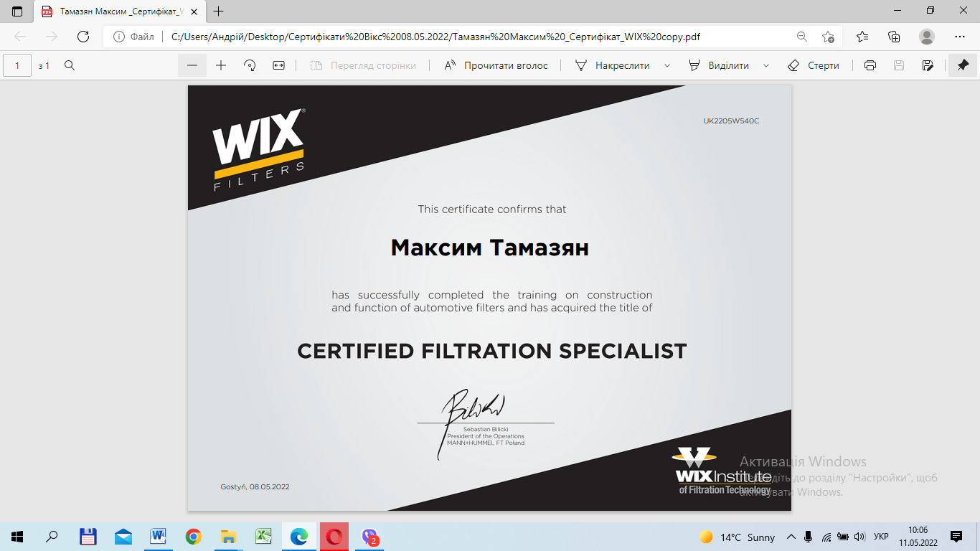This screenshot has height=551, width=980.
Task: Switch the УКР input language
Action: [881, 537]
